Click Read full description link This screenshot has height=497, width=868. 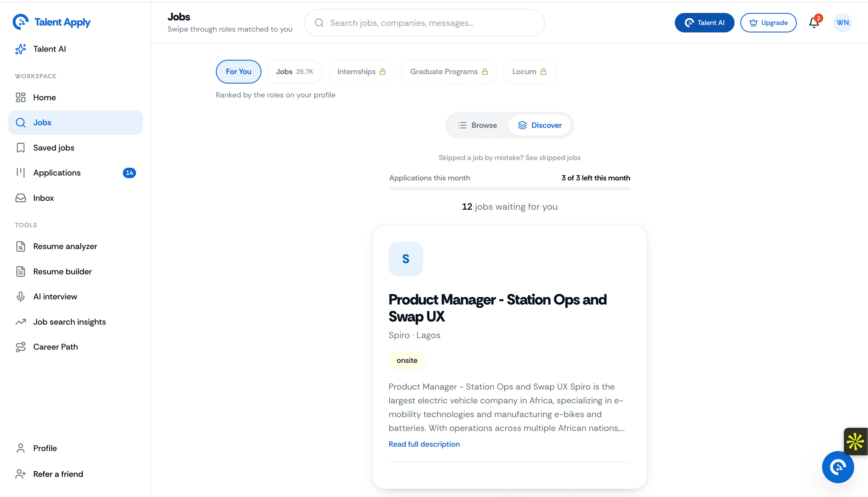[x=424, y=444]
